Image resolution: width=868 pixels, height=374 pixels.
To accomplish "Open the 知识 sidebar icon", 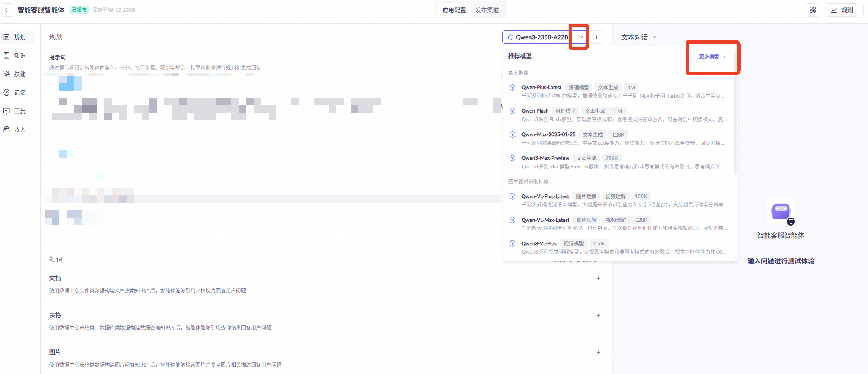I will pos(7,55).
